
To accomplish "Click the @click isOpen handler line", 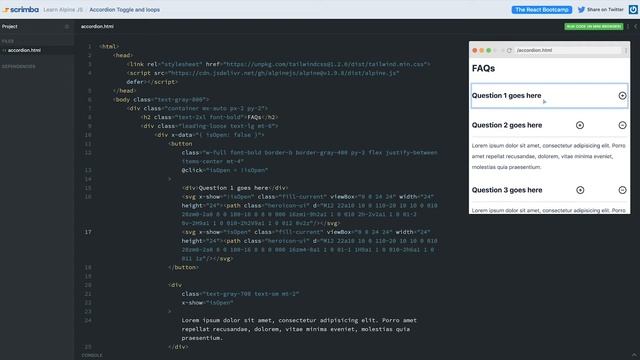I will click(225, 170).
